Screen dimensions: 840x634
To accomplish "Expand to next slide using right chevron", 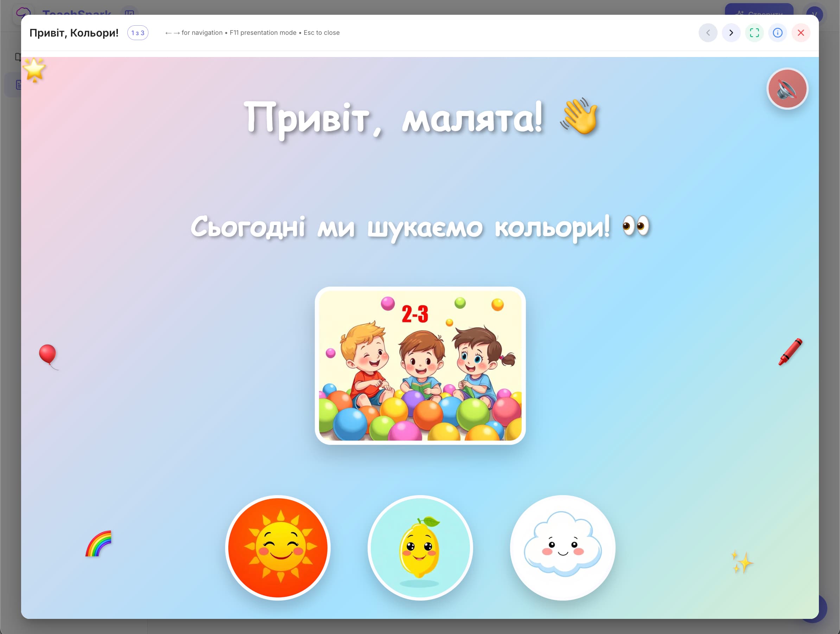I will (x=731, y=33).
